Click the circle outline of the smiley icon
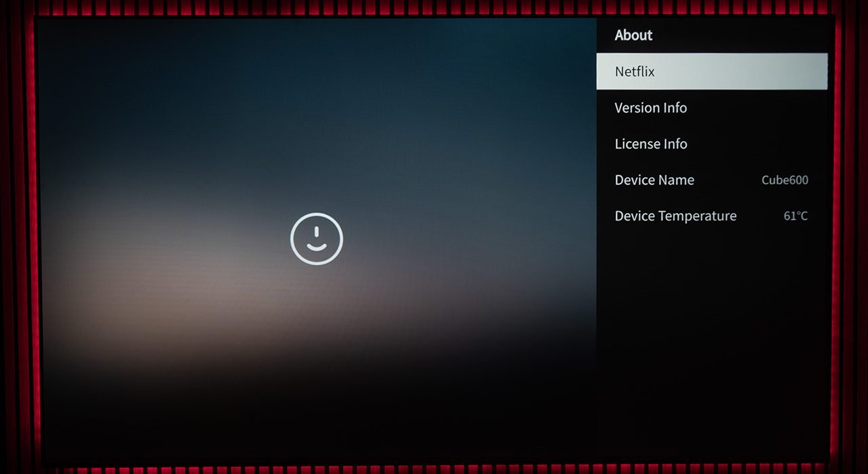This screenshot has width=868, height=474. (292, 239)
